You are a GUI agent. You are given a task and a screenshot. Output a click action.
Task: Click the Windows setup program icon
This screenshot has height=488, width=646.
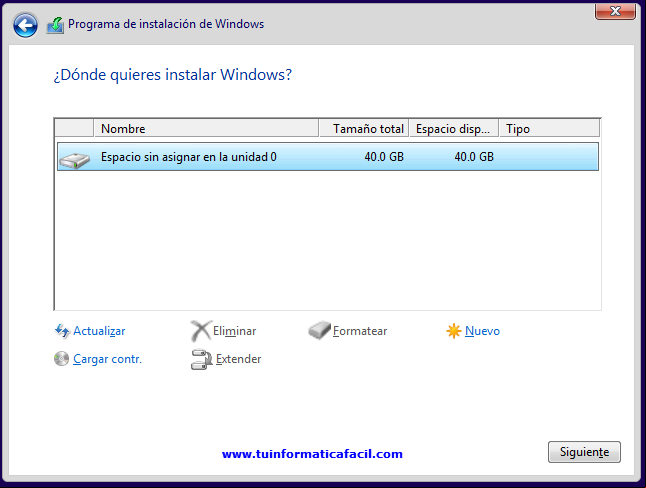55,25
